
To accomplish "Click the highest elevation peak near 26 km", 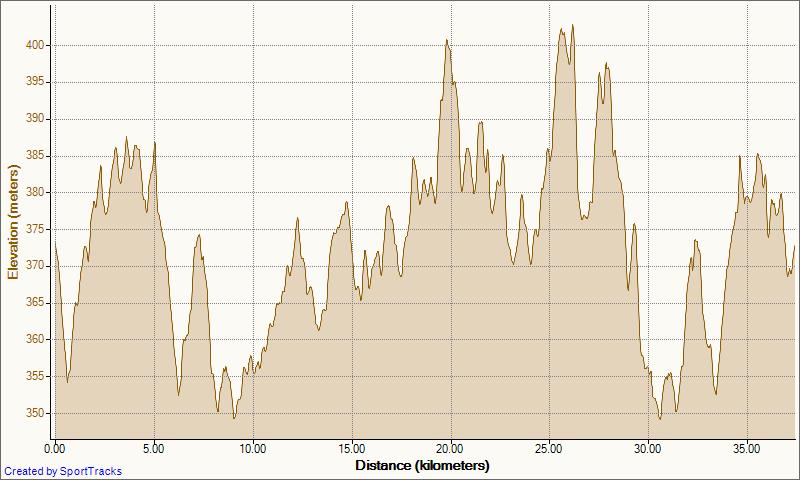I will 572,27.
